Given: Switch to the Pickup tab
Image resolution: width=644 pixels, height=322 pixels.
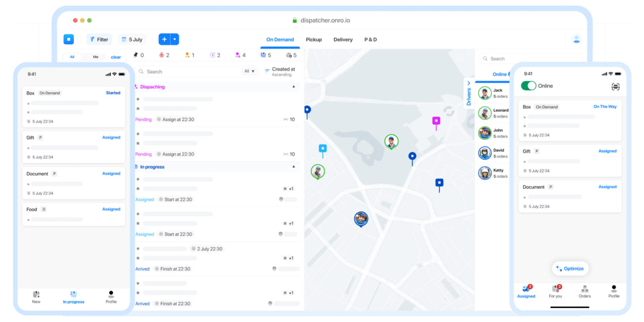Looking at the screenshot, I should point(314,40).
